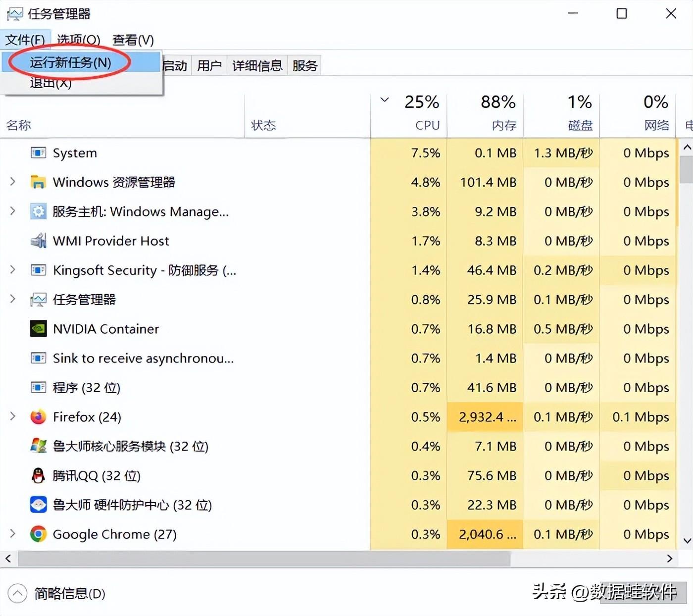Sort by the 内存 column header
This screenshot has width=693, height=616.
(485, 115)
